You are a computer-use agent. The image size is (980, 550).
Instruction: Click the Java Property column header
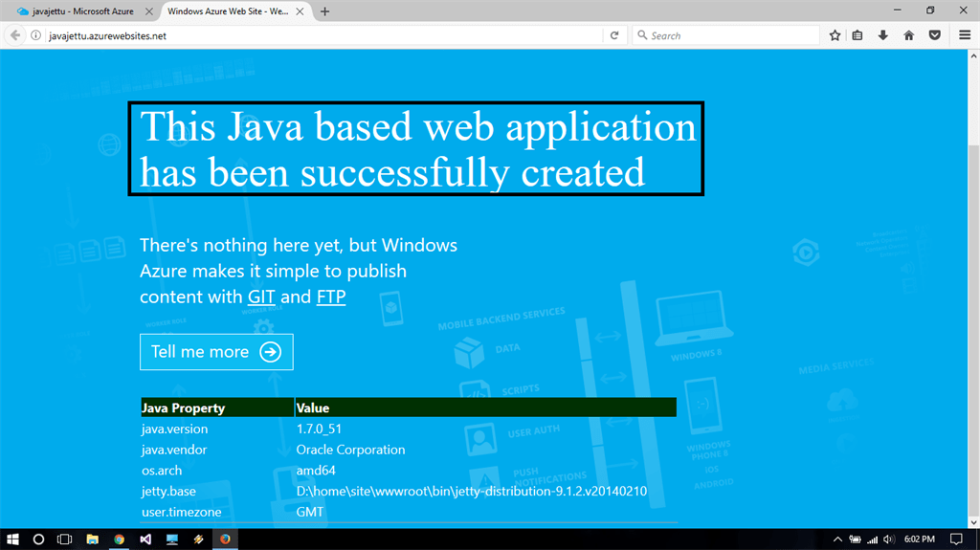(x=217, y=407)
